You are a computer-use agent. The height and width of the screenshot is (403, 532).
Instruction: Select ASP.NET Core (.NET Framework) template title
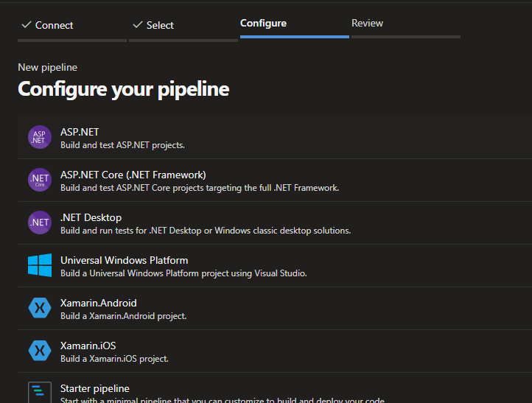(x=133, y=175)
